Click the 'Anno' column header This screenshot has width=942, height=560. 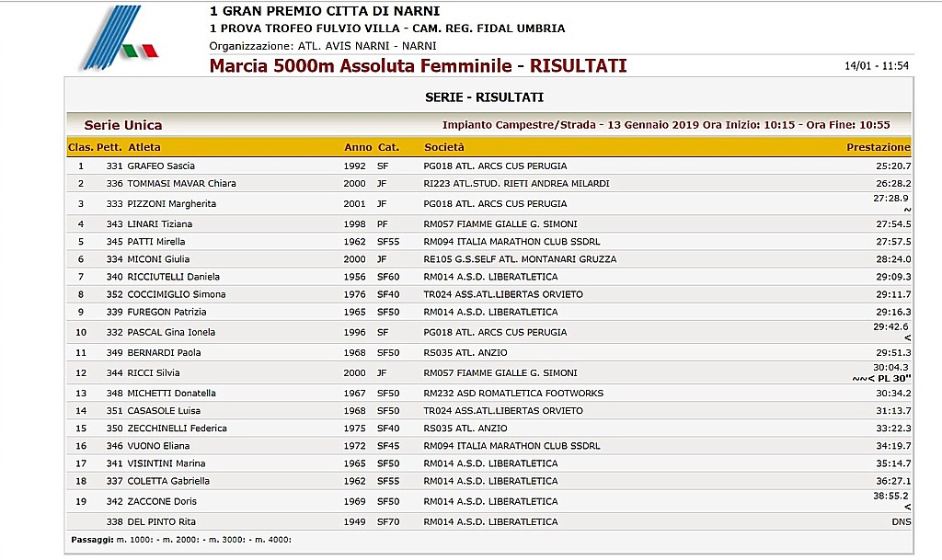pos(358,147)
